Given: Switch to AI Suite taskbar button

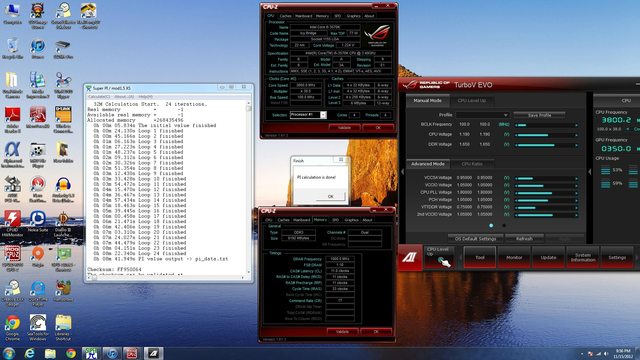Looking at the screenshot, I should (153, 353).
